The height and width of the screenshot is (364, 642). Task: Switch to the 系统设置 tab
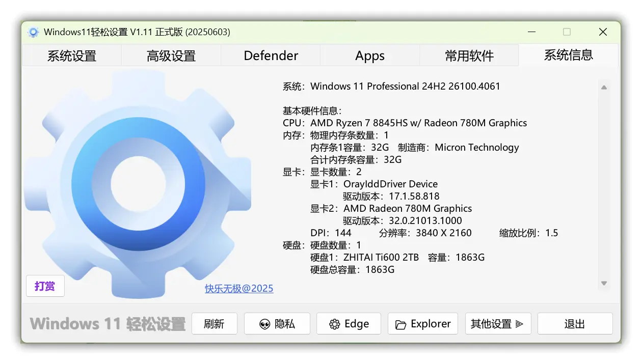[x=72, y=55]
